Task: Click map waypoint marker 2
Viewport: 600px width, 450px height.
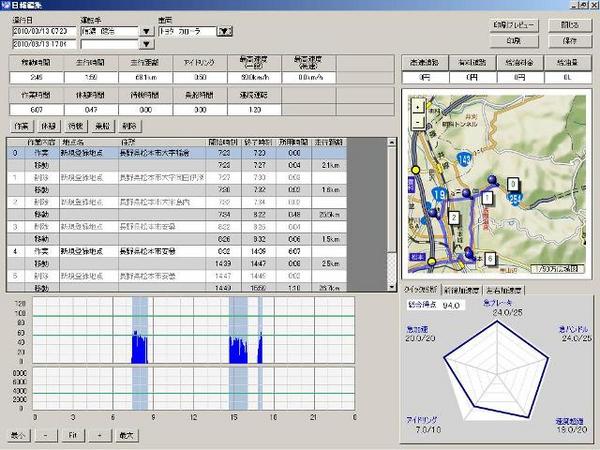Action: [453, 217]
